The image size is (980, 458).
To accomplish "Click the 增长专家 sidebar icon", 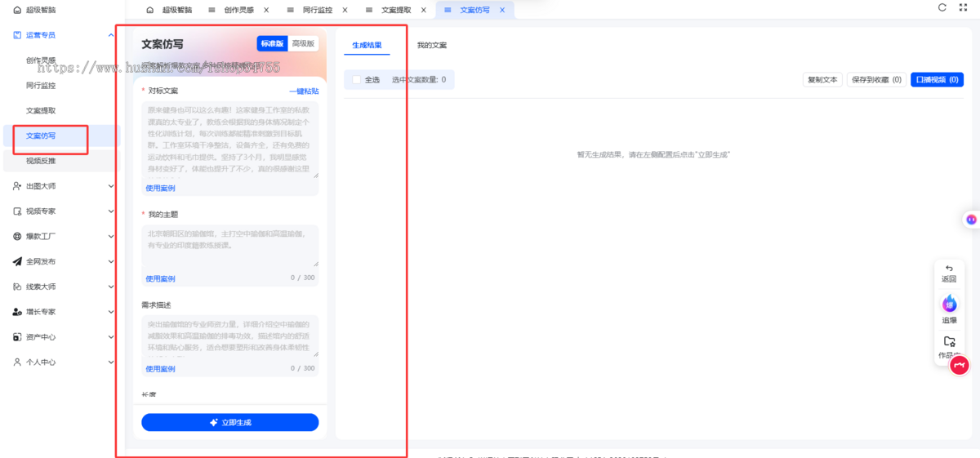I will 17,312.
